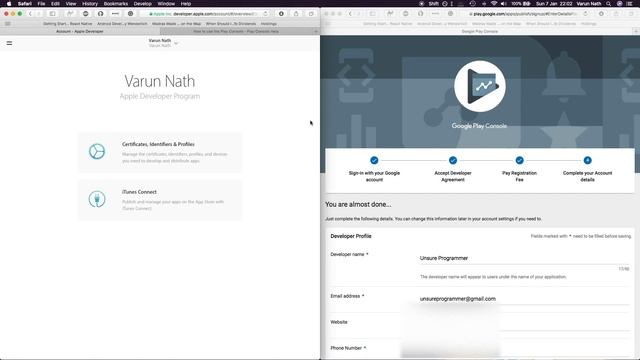
Task: Add a new tab in right Safari window
Action: click(x=636, y=31)
